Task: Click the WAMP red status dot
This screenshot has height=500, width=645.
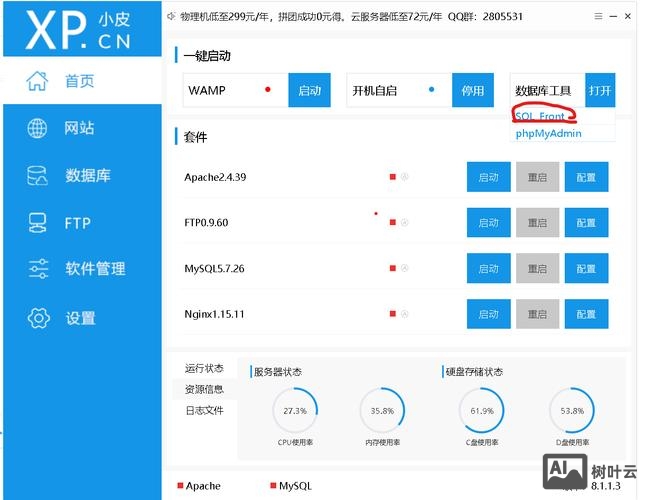Action: (268, 89)
